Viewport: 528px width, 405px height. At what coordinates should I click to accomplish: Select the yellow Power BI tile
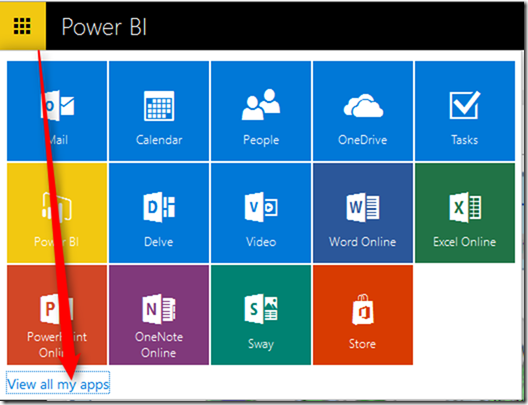coord(57,213)
